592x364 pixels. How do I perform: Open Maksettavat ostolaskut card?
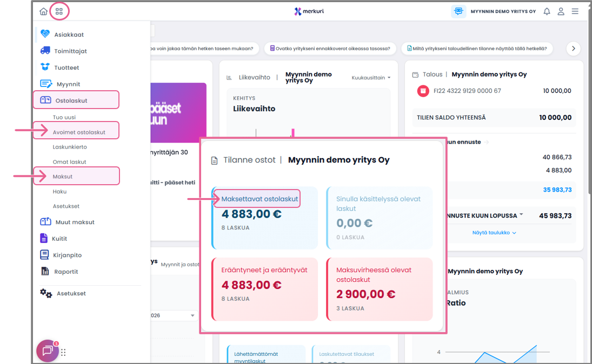[265, 218]
